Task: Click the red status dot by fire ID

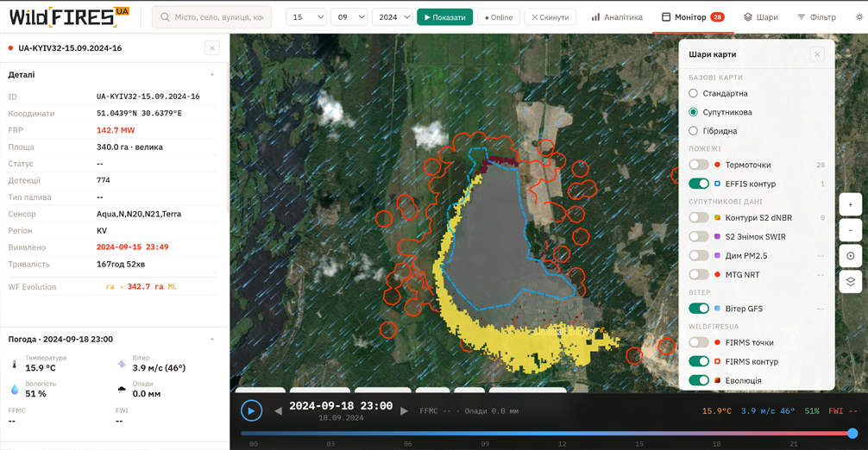Action: click(10, 48)
